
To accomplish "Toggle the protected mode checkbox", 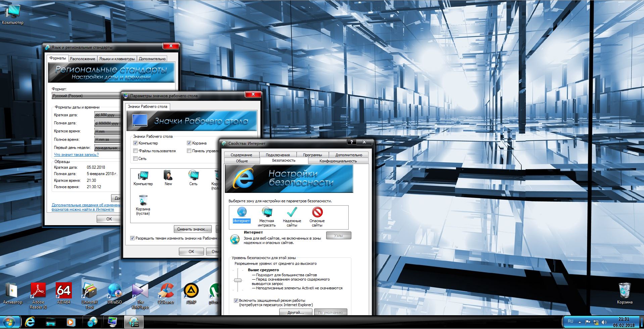I will coord(236,300).
